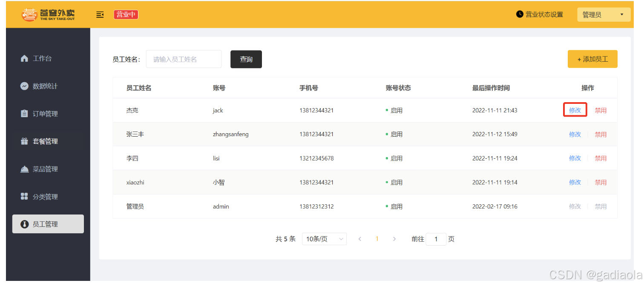Image resolution: width=644 pixels, height=286 pixels.
Task: Click 禁用 for xiaozhi row
Action: (x=601, y=182)
